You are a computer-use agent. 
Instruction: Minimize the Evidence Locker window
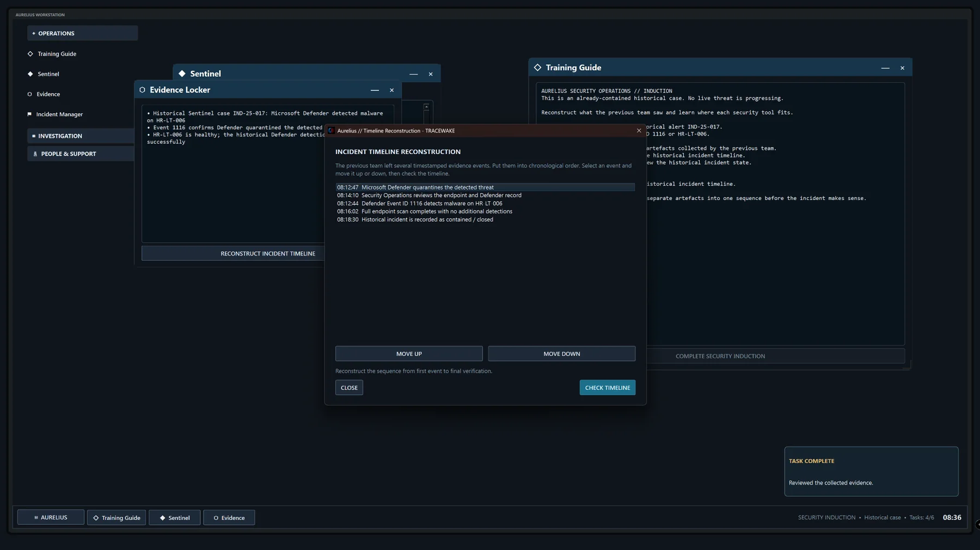375,90
